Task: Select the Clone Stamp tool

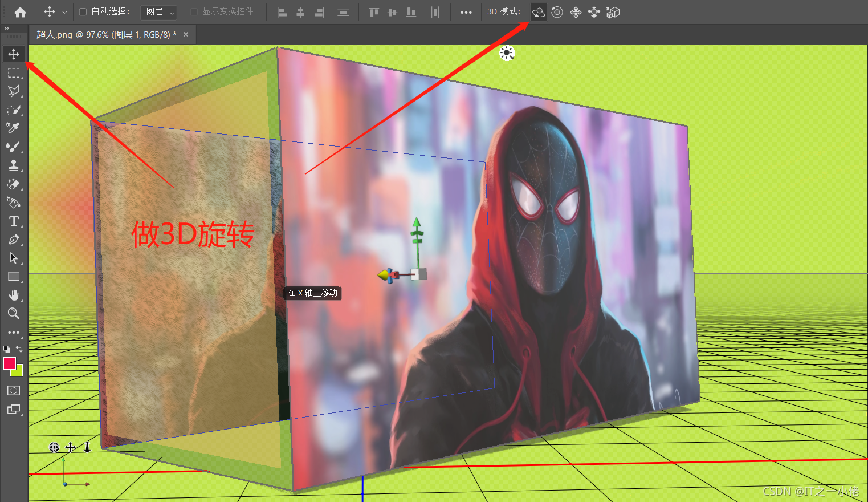Action: tap(14, 165)
